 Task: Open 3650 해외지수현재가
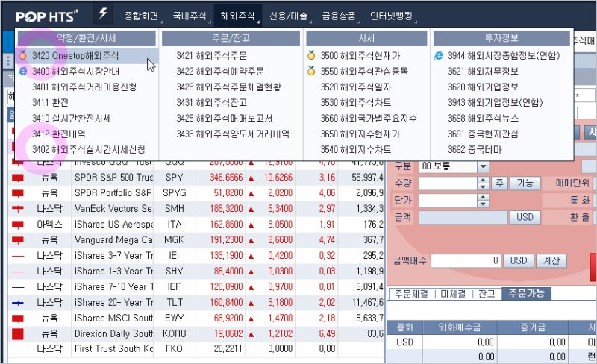[360, 134]
